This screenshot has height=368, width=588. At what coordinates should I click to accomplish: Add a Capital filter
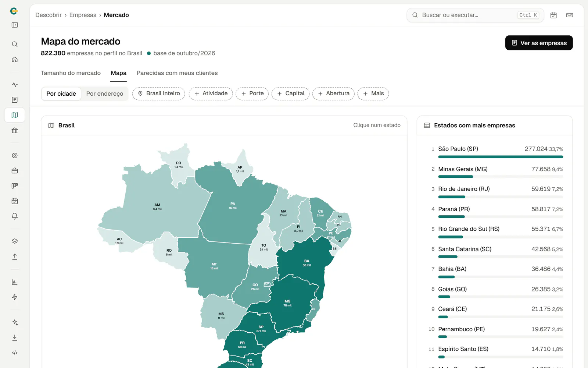[291, 93]
